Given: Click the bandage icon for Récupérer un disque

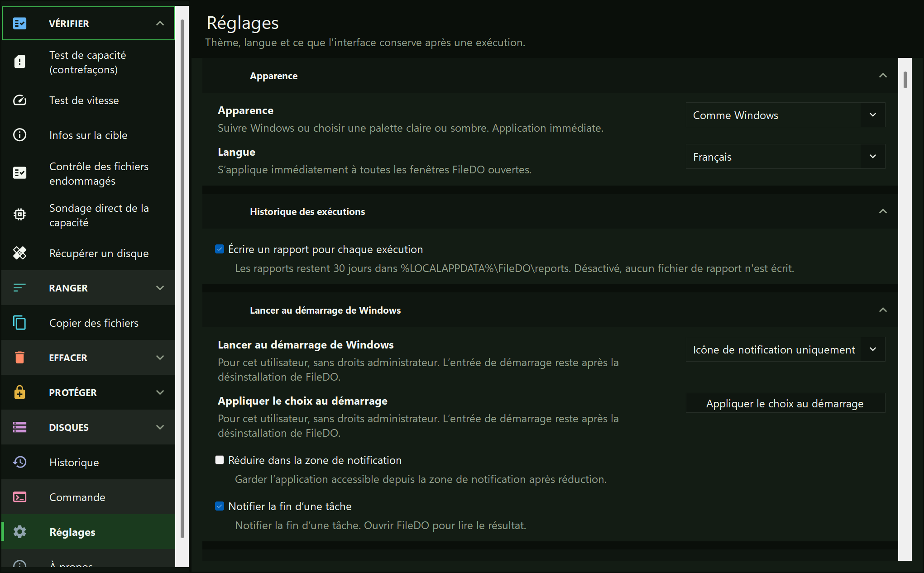Looking at the screenshot, I should coord(20,253).
